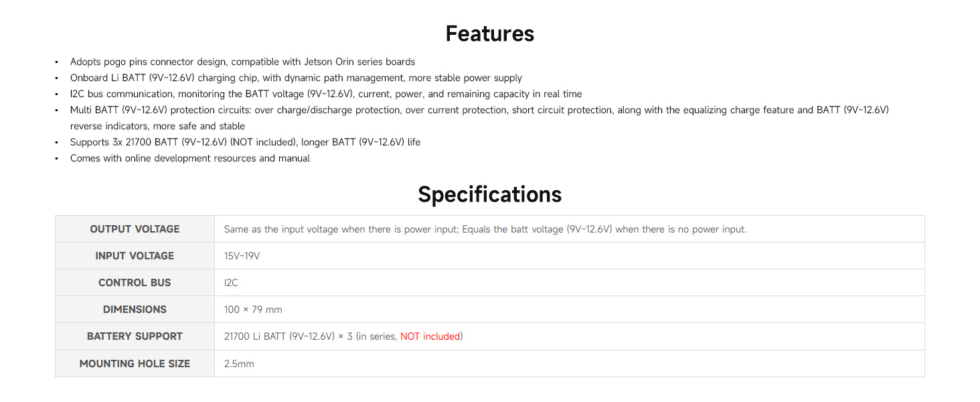Click the online development resources line
This screenshot has height=402, width=980.
tap(190, 159)
